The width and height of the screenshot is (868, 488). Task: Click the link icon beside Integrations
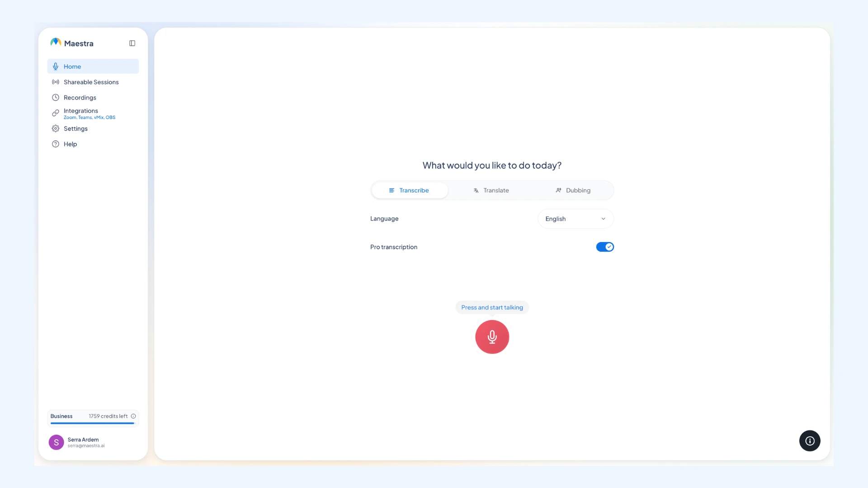tap(56, 113)
